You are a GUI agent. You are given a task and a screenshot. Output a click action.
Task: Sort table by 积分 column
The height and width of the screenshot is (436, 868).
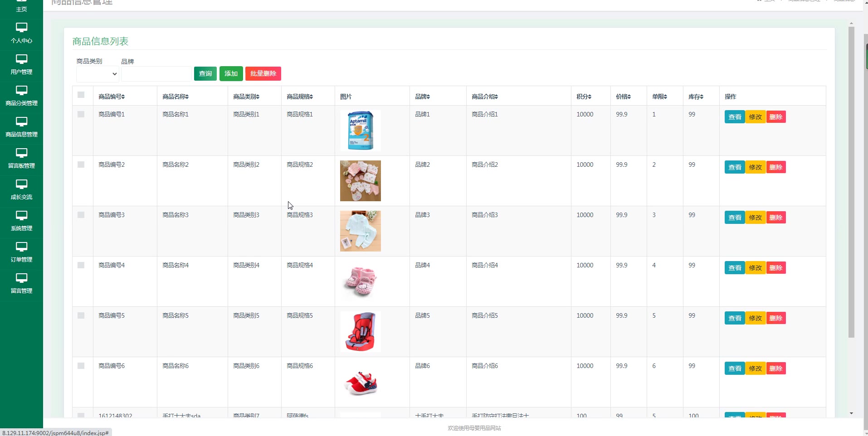[584, 97]
